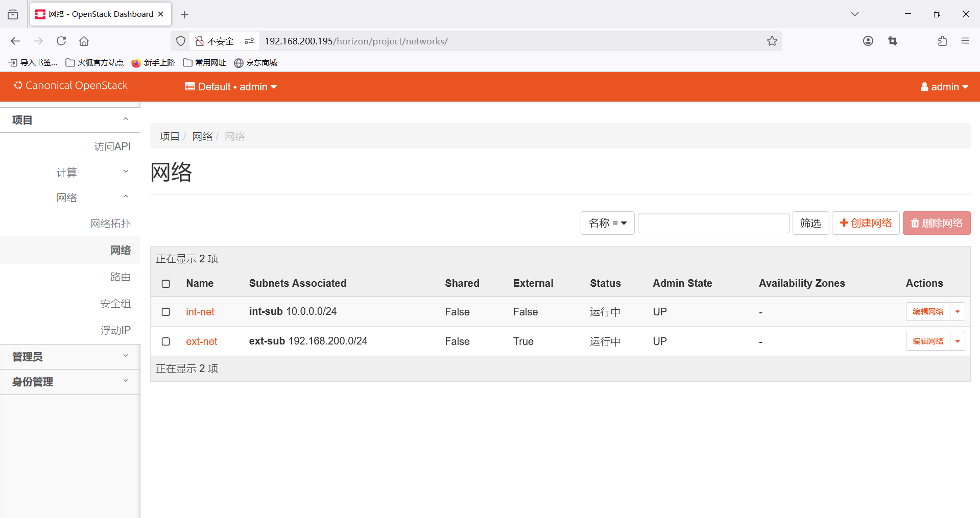The width and height of the screenshot is (980, 518).
Task: Click the External value True for ext-net
Action: [x=523, y=341]
